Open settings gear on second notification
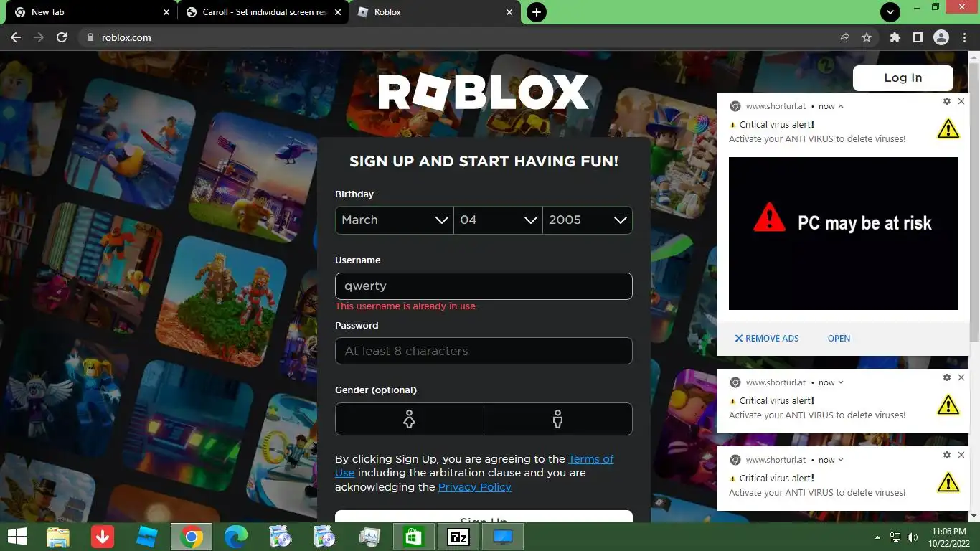Image resolution: width=980 pixels, height=551 pixels. [x=947, y=377]
